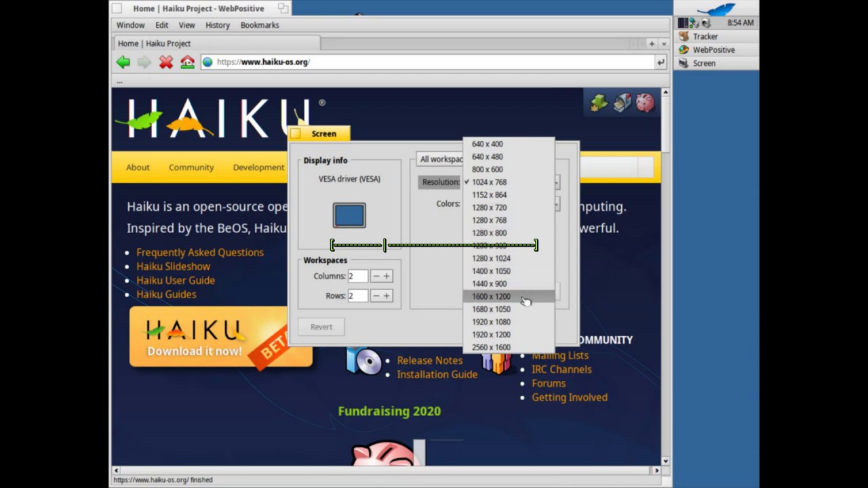Decrease workspace Columns with minus
The width and height of the screenshot is (868, 488).
click(376, 276)
